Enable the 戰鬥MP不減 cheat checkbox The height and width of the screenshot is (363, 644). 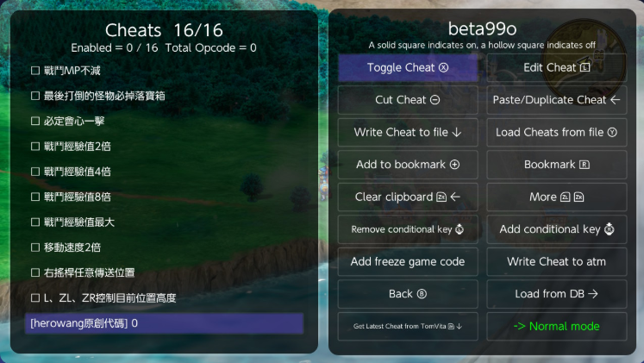click(x=35, y=72)
